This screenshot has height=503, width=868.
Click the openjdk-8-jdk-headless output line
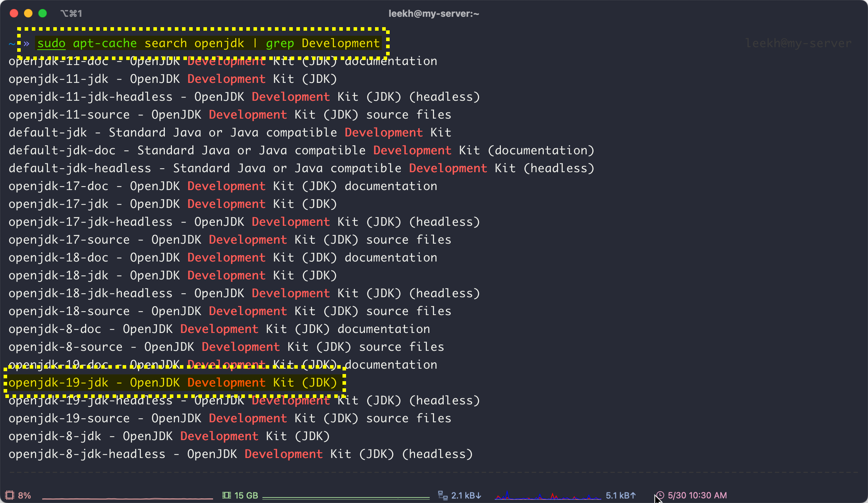241,454
